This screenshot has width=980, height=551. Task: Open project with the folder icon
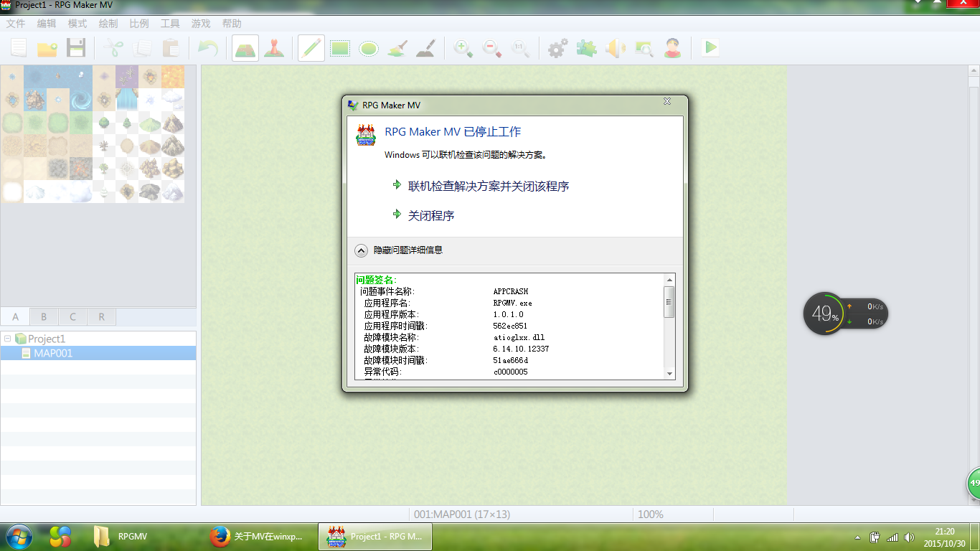coord(47,48)
